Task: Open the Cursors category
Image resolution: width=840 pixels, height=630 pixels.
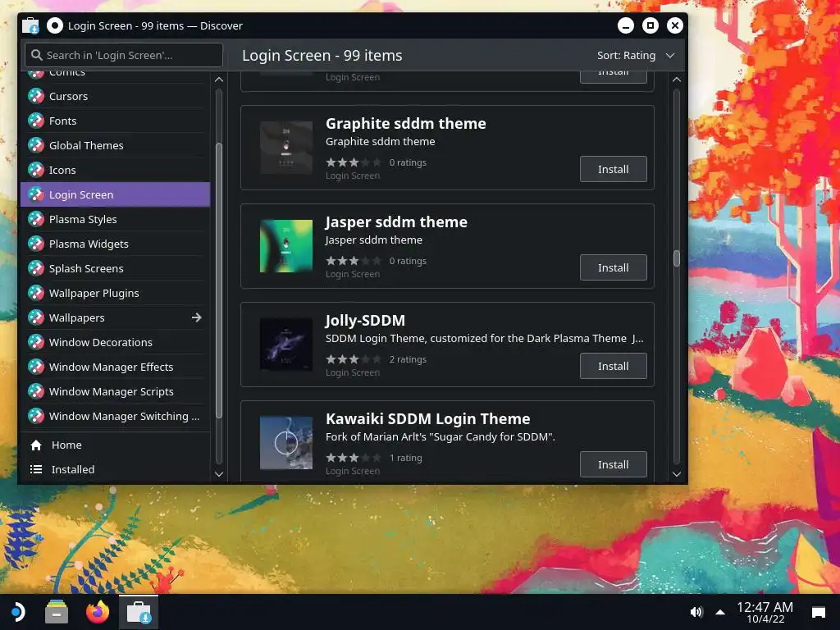Action: click(x=115, y=97)
